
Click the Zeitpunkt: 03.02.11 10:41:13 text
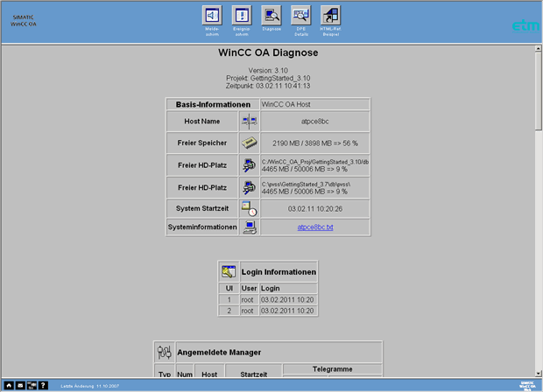click(268, 86)
